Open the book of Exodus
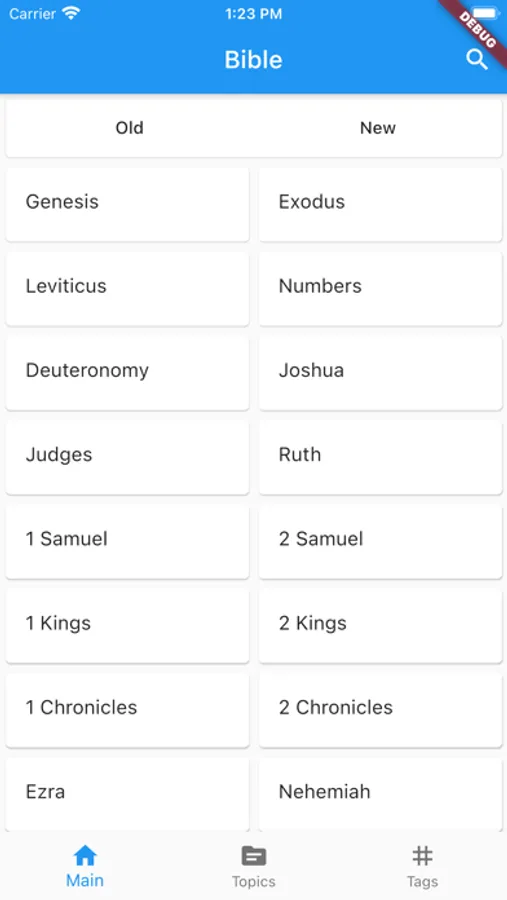This screenshot has width=507, height=900. pyautogui.click(x=380, y=204)
